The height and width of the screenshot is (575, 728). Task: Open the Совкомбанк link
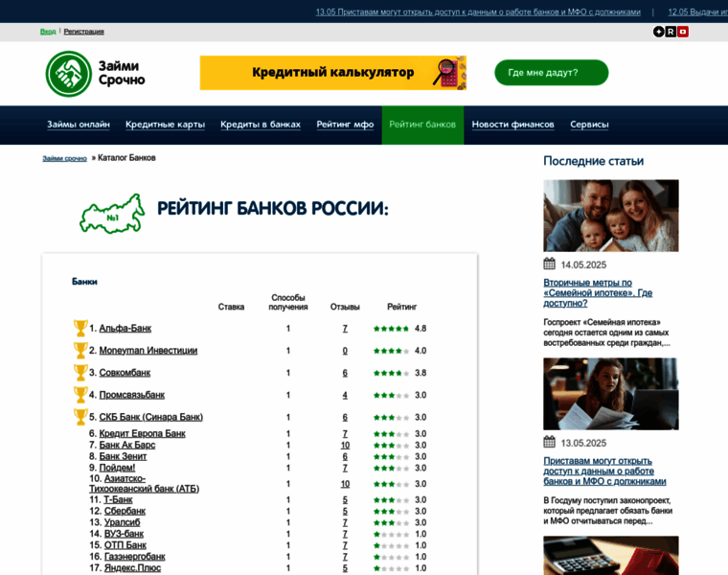[125, 373]
